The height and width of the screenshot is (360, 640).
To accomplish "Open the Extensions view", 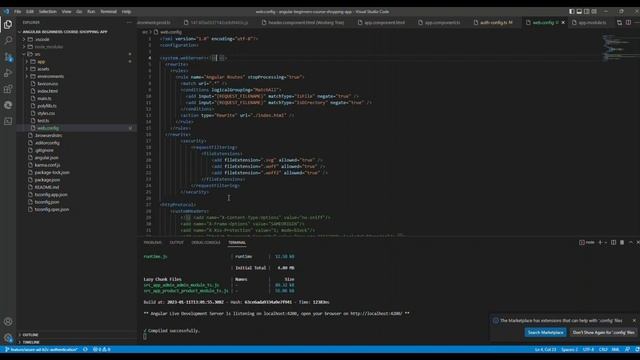I will click(x=8, y=89).
